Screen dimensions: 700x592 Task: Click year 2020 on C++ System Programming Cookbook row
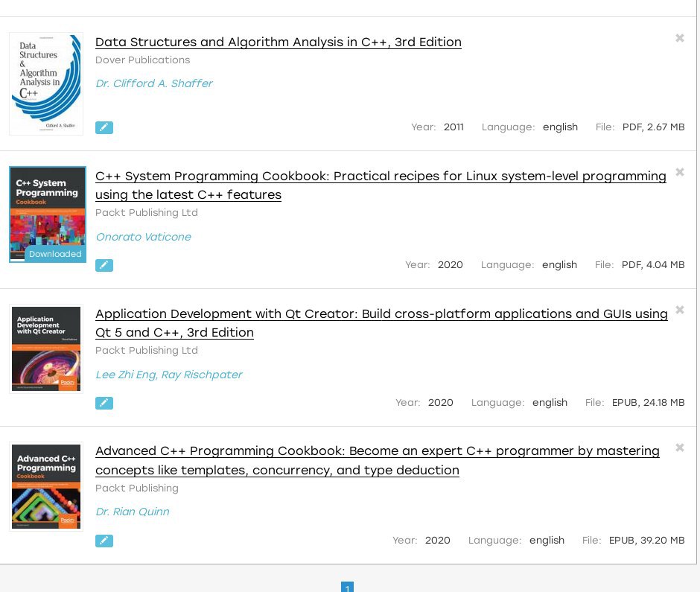(450, 265)
